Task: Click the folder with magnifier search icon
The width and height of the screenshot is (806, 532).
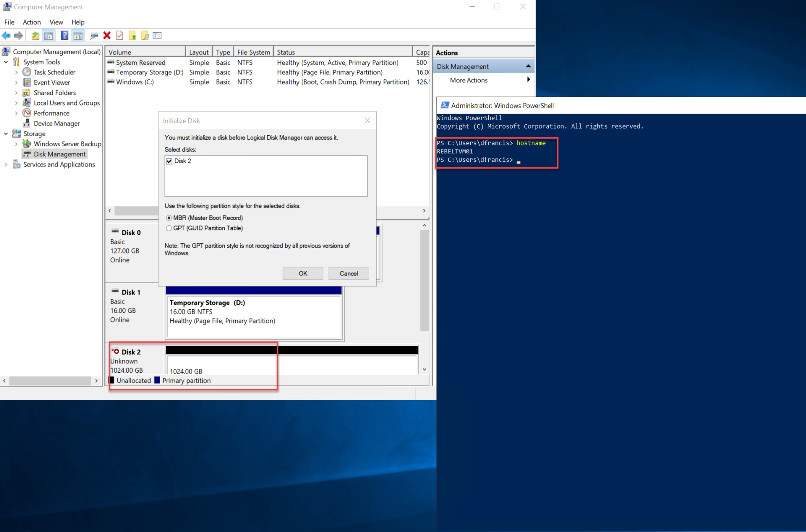Action: click(145, 35)
